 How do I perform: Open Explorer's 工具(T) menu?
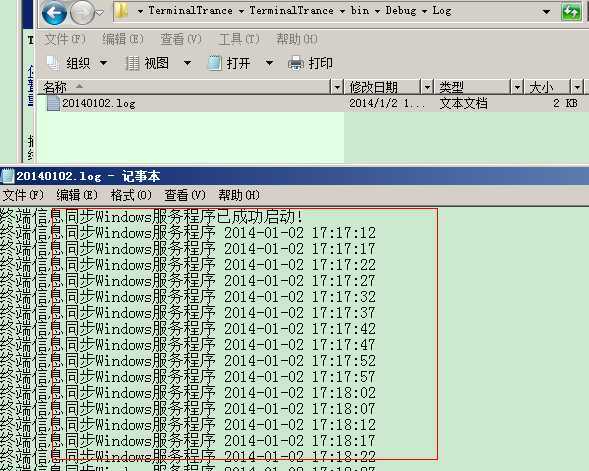point(239,39)
